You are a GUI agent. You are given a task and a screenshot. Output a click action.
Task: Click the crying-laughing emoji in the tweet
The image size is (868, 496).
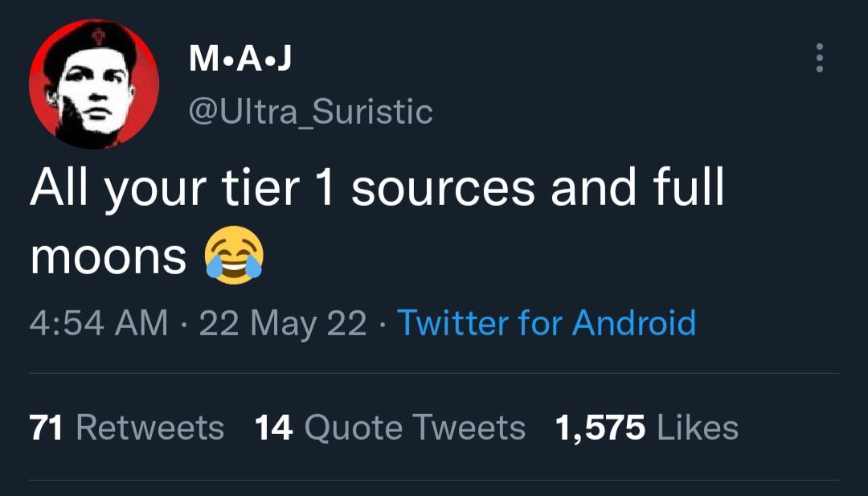tap(234, 256)
